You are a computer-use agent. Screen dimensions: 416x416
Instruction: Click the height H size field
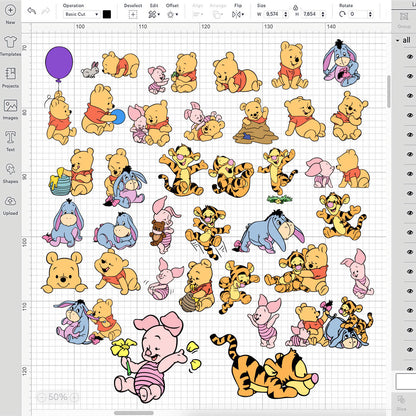pos(311,14)
